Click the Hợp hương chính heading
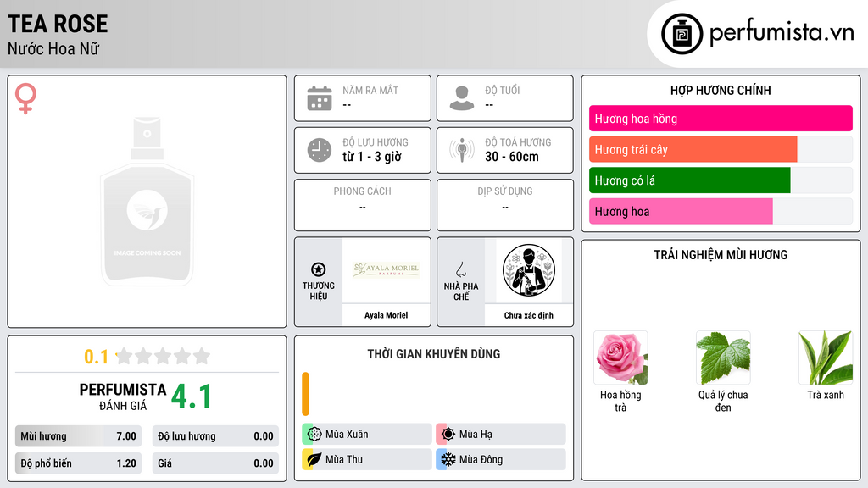 coord(721,90)
